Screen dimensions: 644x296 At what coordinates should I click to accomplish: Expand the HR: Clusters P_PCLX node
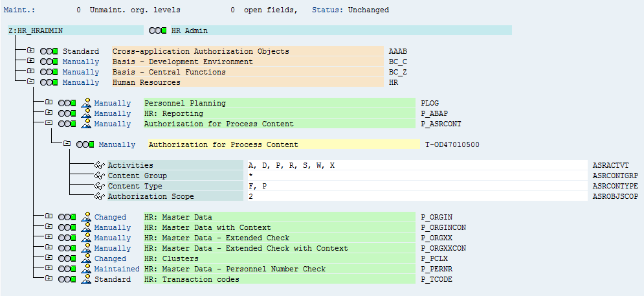pyautogui.click(x=49, y=257)
